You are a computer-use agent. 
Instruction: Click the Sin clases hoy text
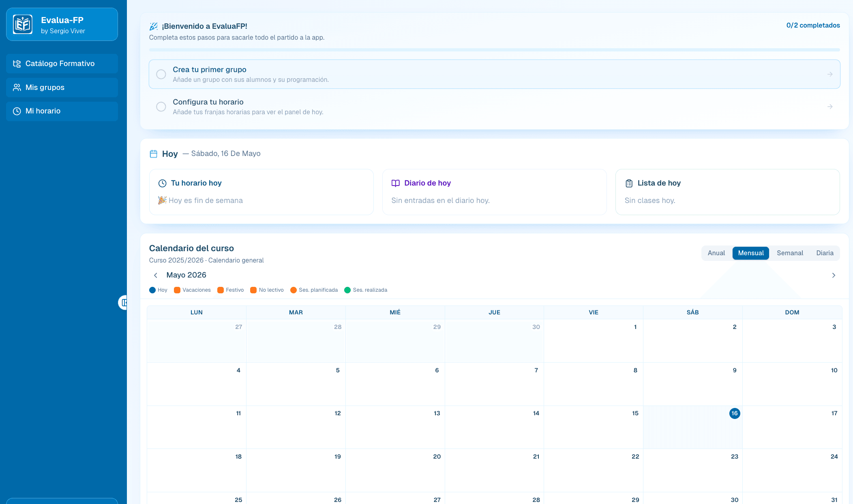[x=649, y=201]
